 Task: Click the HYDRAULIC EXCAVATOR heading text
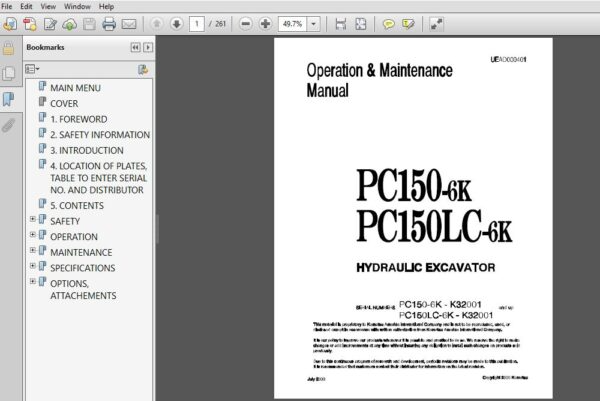[x=426, y=268]
